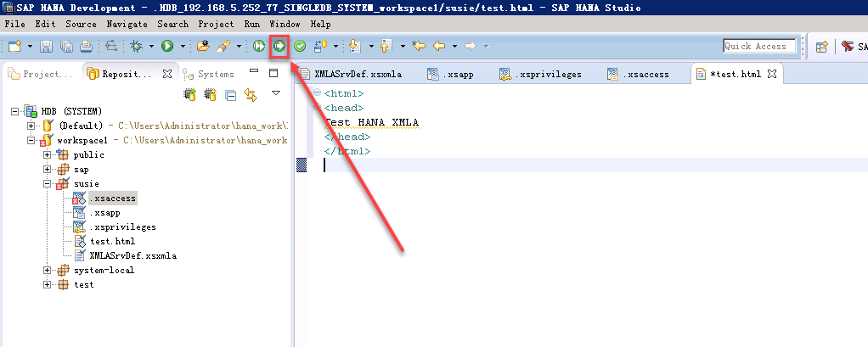The height and width of the screenshot is (347, 868).
Task: Open the Window menu
Action: click(285, 25)
